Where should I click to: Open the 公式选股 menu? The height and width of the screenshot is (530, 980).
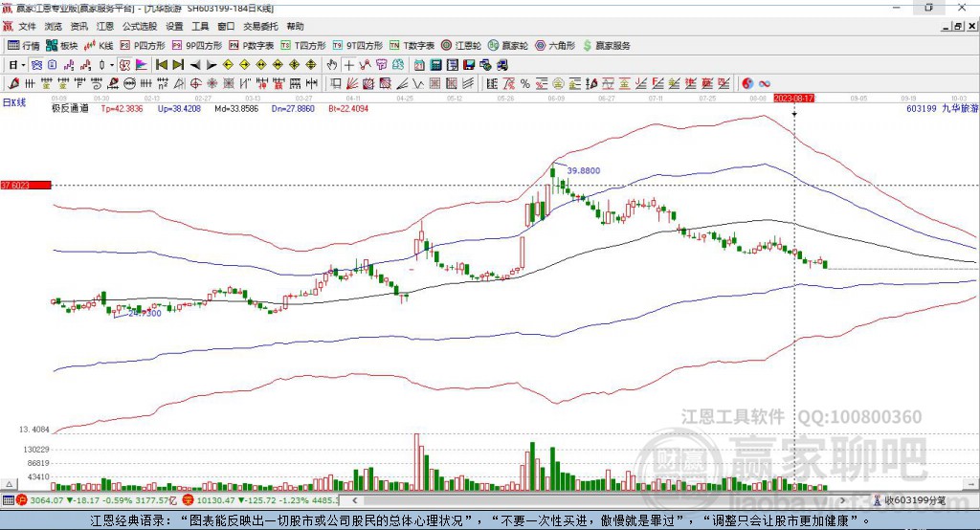click(x=140, y=26)
